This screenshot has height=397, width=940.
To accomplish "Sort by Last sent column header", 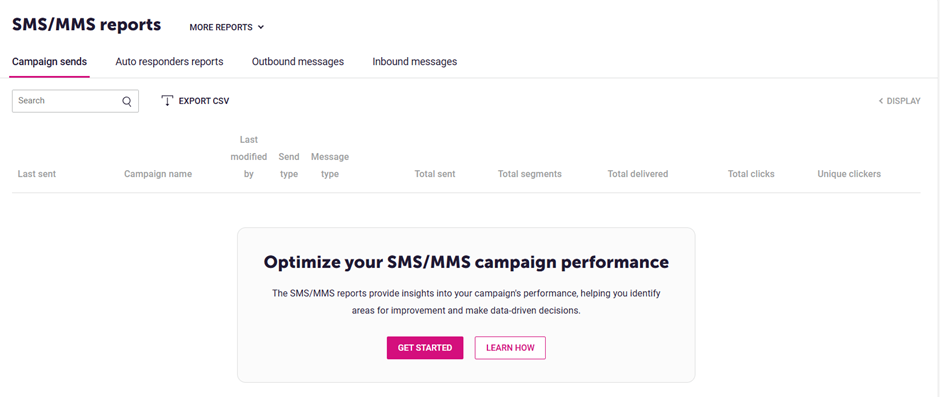I will pyautogui.click(x=37, y=174).
